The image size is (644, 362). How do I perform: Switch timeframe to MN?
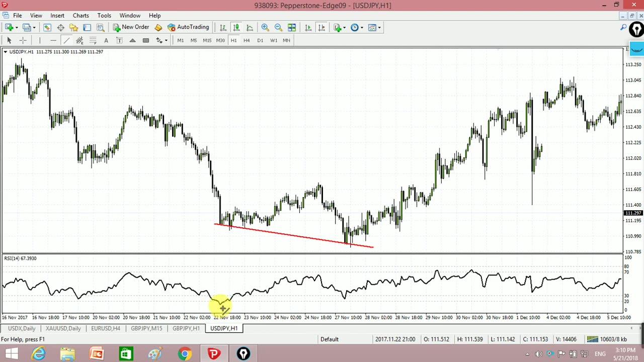coord(286,40)
